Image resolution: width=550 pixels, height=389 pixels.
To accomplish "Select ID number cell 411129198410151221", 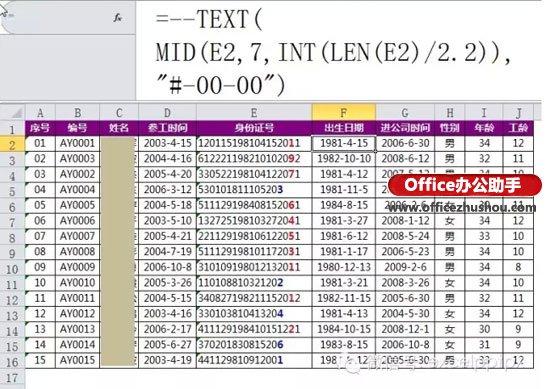I will pos(254,329).
